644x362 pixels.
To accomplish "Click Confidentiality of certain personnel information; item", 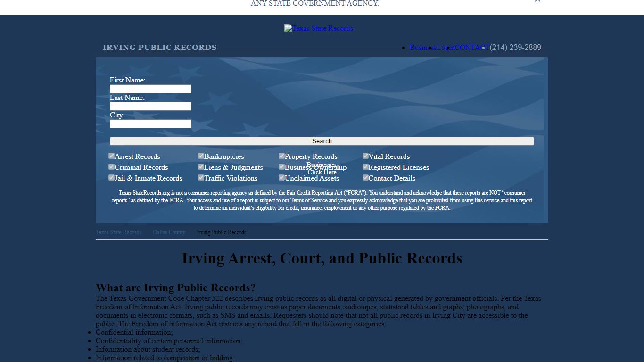I will pos(169,341).
